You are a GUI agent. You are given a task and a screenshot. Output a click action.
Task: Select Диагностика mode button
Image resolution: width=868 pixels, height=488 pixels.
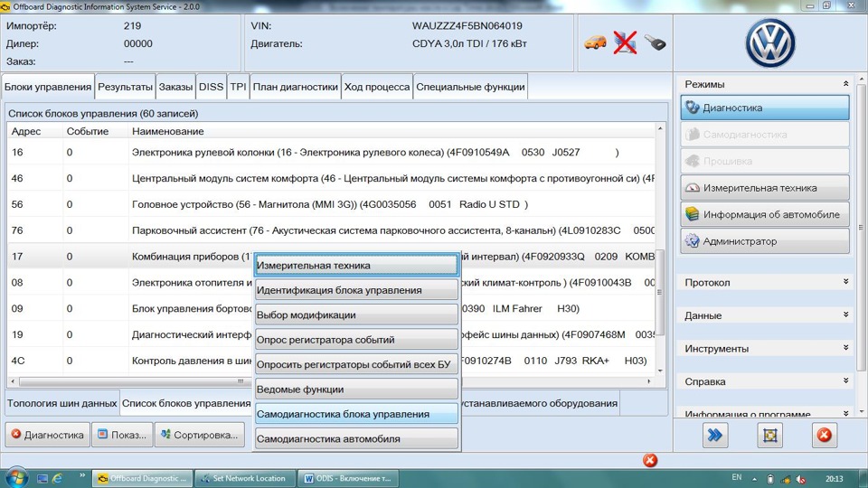coord(765,108)
